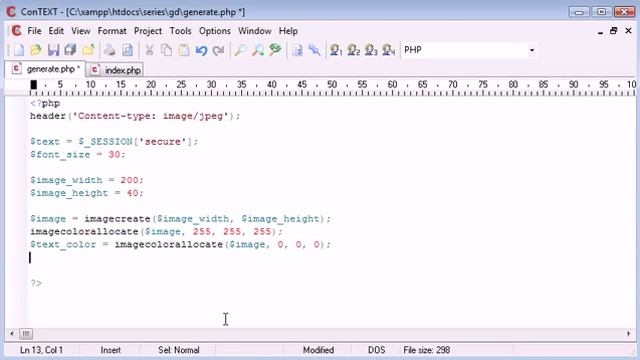Minimize the inner document window
Image resolution: width=640 pixels, height=360 pixels.
(600, 32)
